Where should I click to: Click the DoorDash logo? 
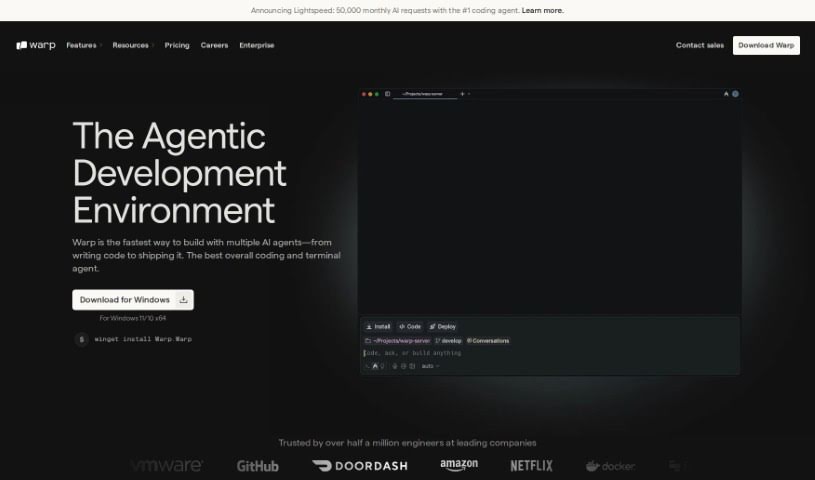(360, 466)
